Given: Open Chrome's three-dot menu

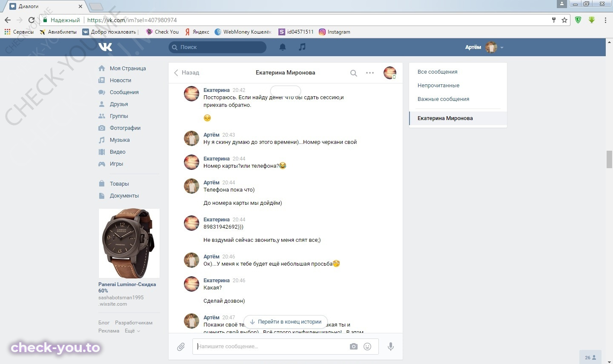Looking at the screenshot, I should [x=605, y=20].
